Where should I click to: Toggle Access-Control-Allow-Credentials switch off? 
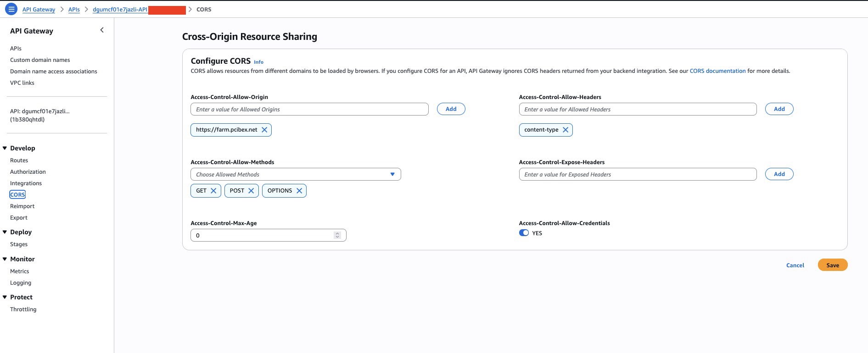click(524, 233)
